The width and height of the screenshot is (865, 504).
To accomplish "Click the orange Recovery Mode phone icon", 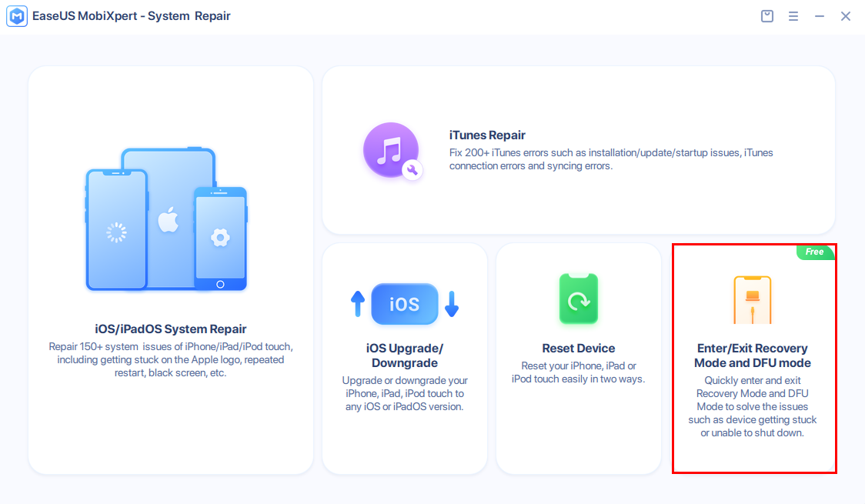I will (753, 300).
